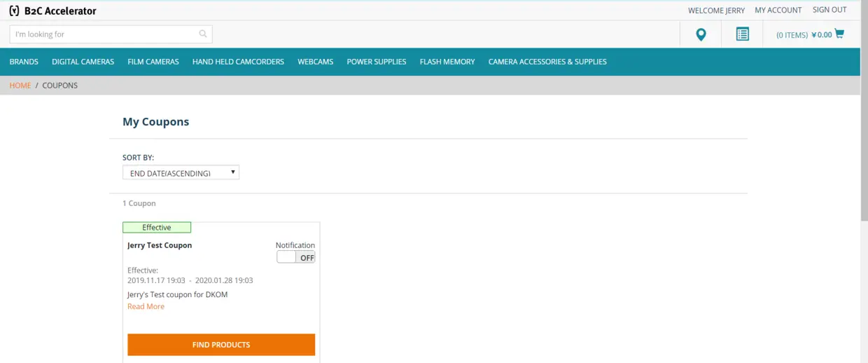
Task: Open the Flash Memory menu
Action: [x=447, y=62]
